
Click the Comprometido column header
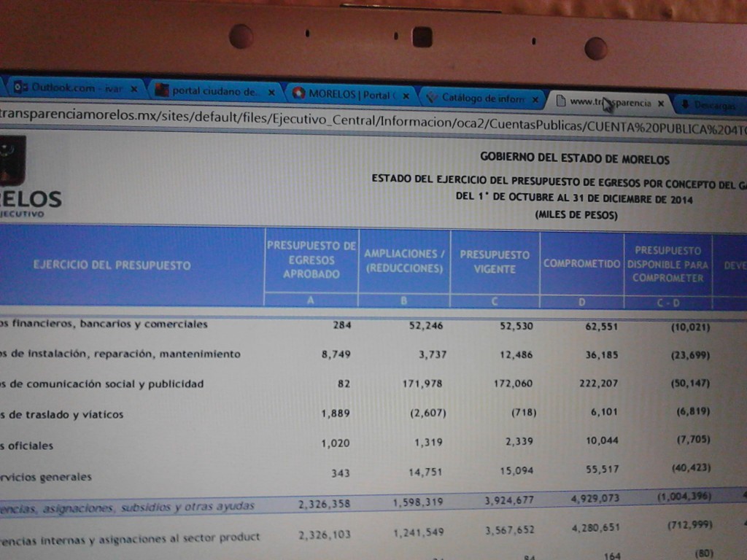tap(581, 263)
